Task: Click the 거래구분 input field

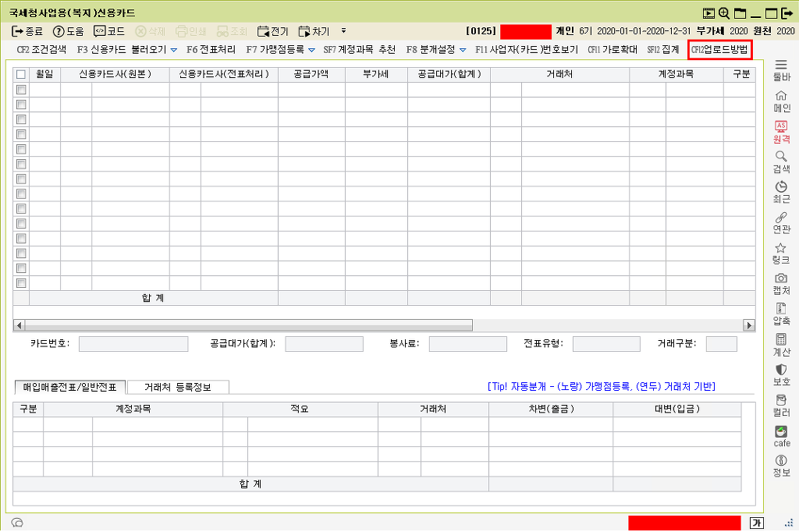Action: pyautogui.click(x=722, y=344)
